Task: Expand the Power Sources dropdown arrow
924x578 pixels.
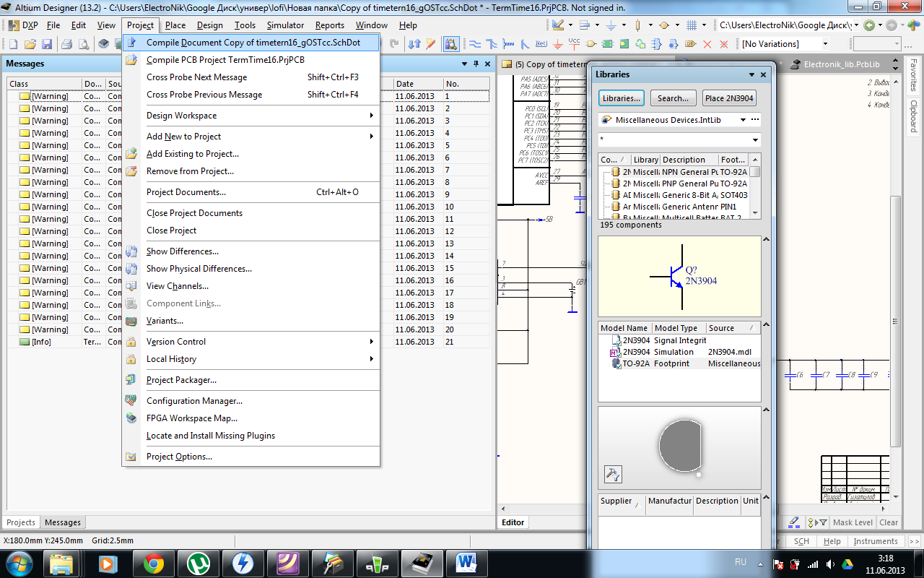Action: point(624,25)
